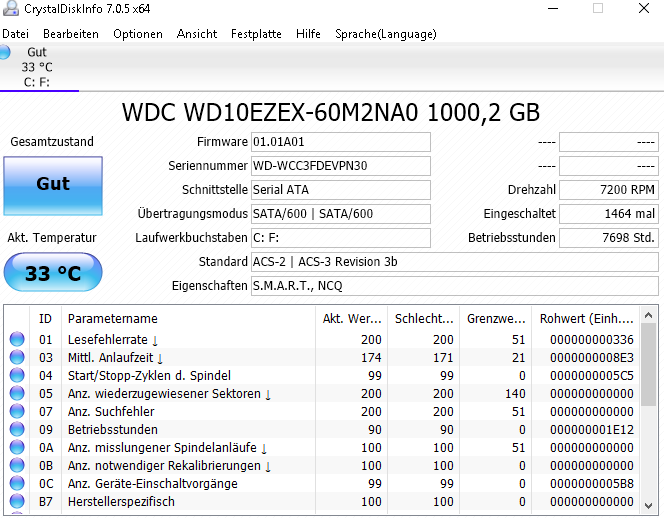Click the worst value 171
Screen dimensions: 664x518
point(443,357)
